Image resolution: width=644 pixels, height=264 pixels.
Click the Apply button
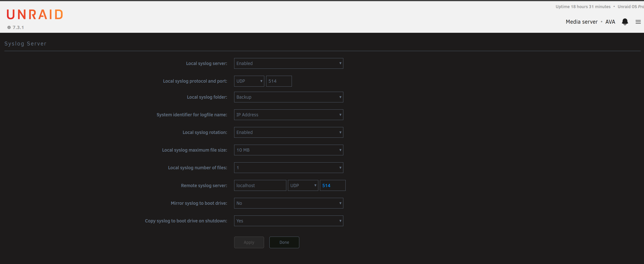249,242
